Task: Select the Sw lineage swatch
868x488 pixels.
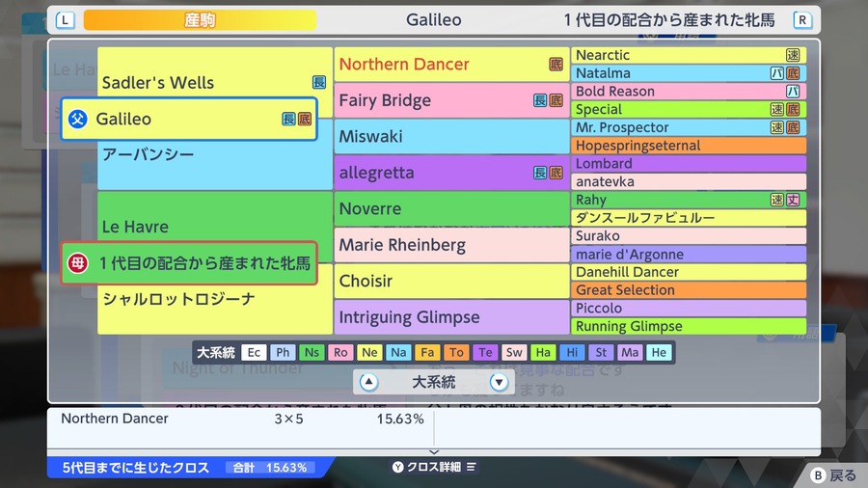Action: pyautogui.click(x=514, y=352)
